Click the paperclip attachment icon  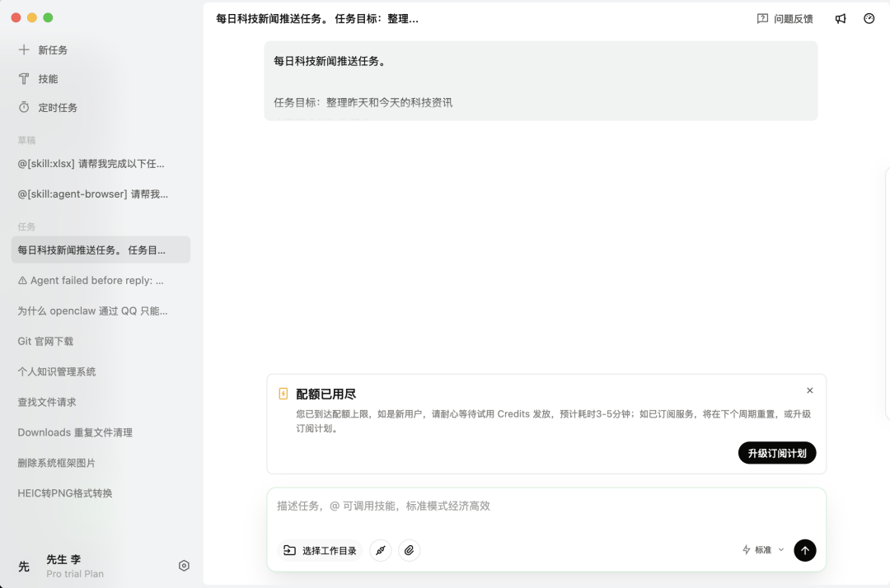pyautogui.click(x=410, y=550)
